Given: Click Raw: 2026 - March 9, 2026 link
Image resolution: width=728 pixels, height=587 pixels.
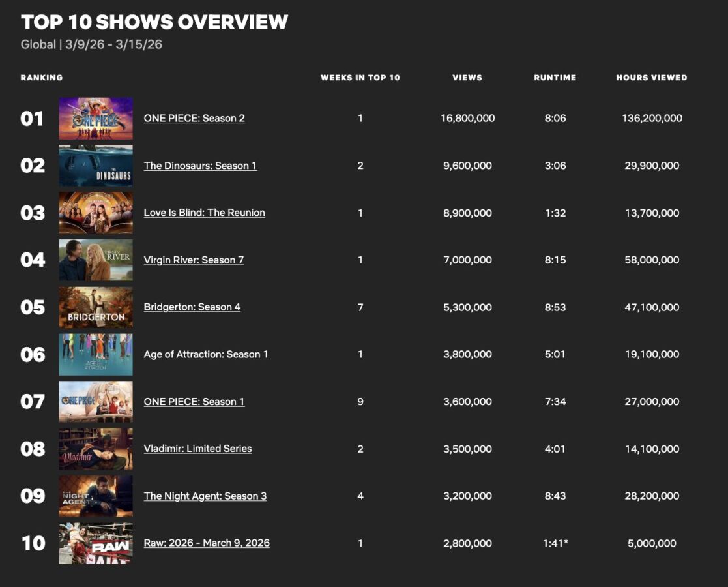Looking at the screenshot, I should click(x=207, y=543).
